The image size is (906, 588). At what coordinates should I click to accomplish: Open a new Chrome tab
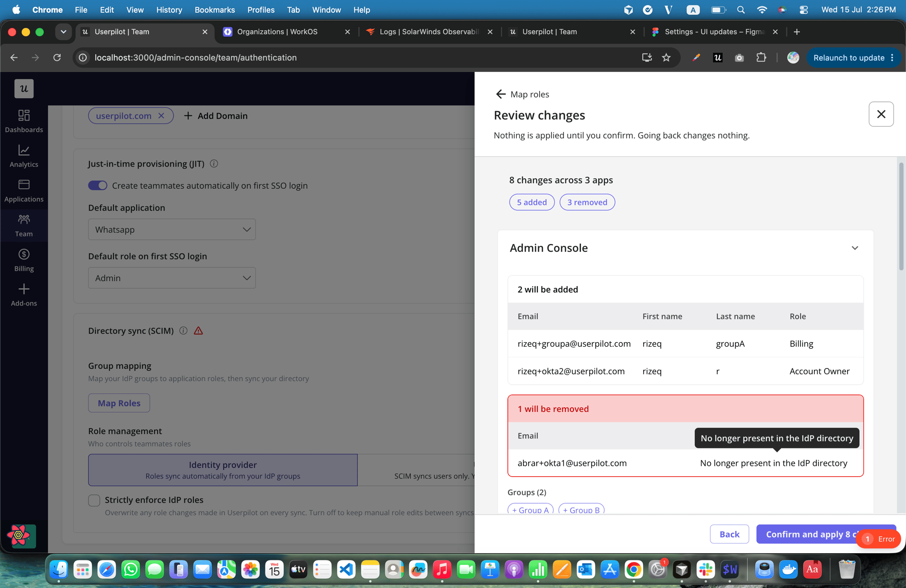point(797,32)
